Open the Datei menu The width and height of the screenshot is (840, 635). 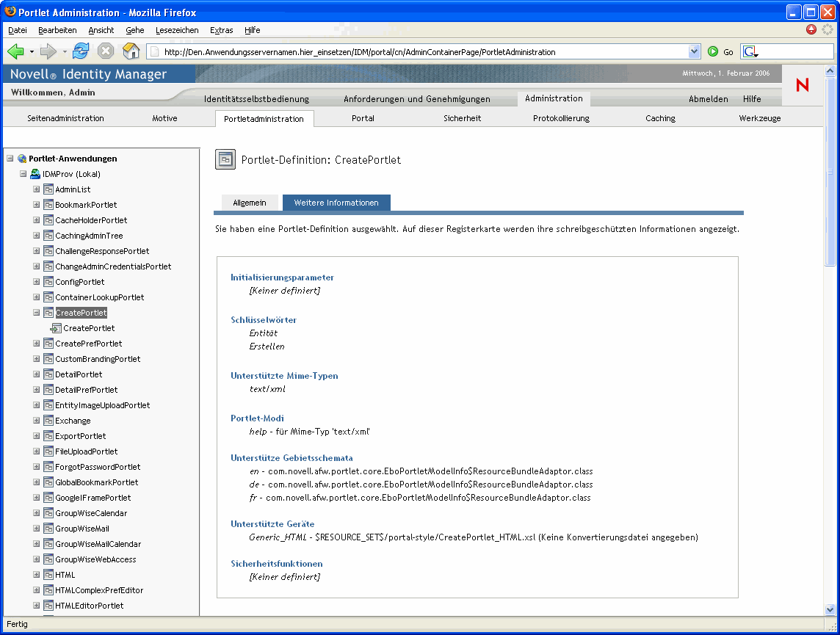click(x=18, y=30)
